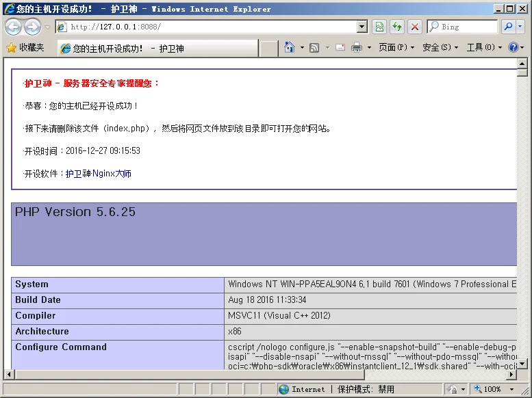Expand the zoom level dropdown arrow
This screenshot has height=398, width=532.
[511, 389]
